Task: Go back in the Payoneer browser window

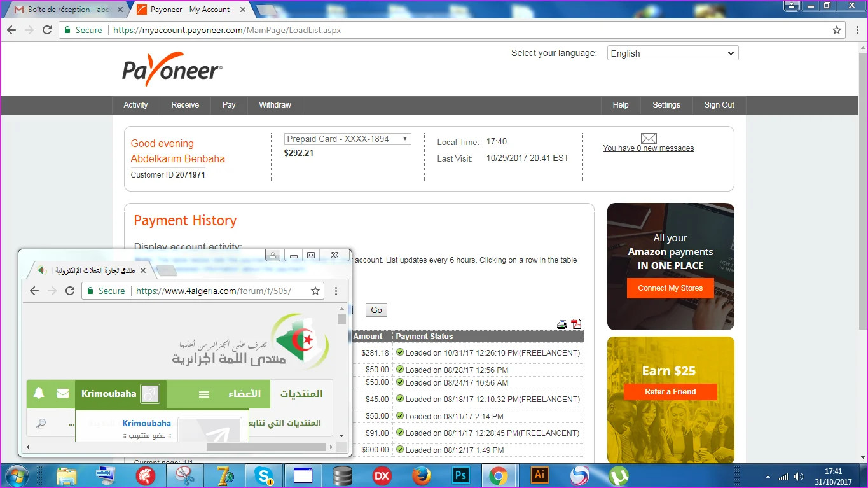Action: pos(11,30)
